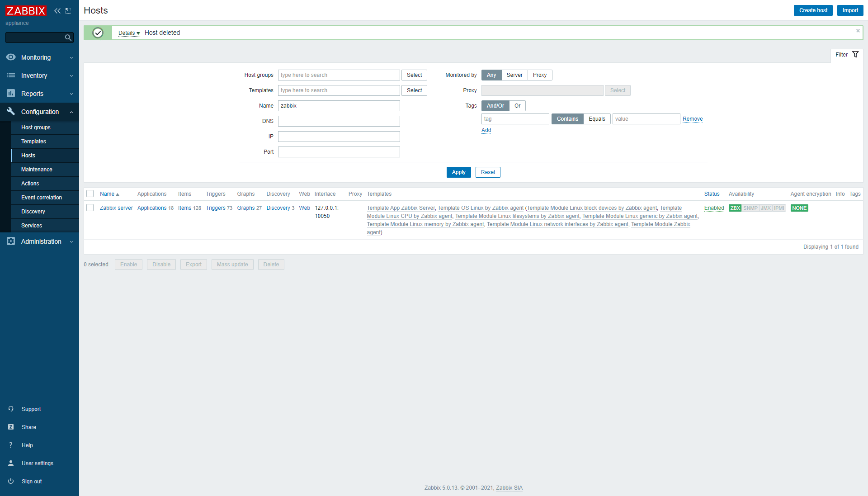Image resolution: width=868 pixels, height=496 pixels.
Task: Check the Zabbix server row checkbox
Action: [x=90, y=208]
